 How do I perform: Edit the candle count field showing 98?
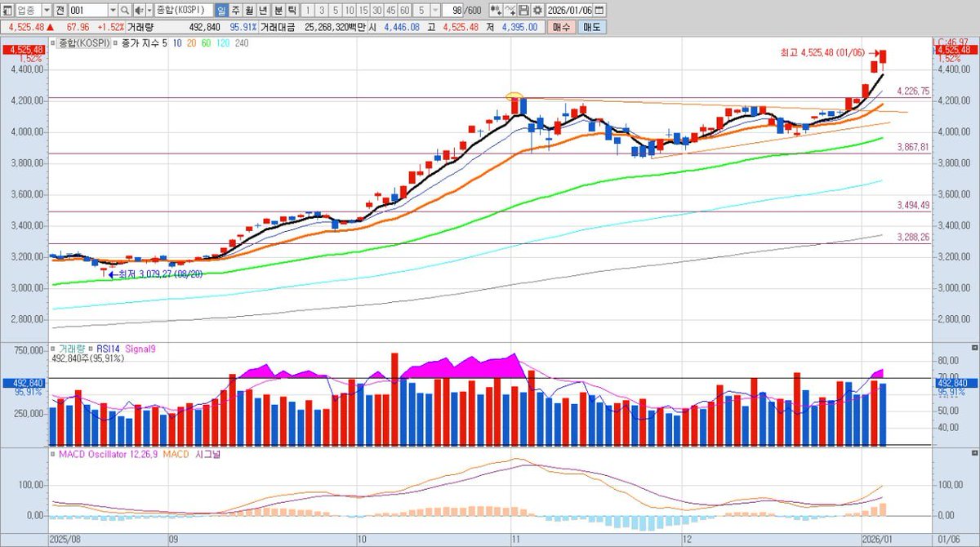452,11
